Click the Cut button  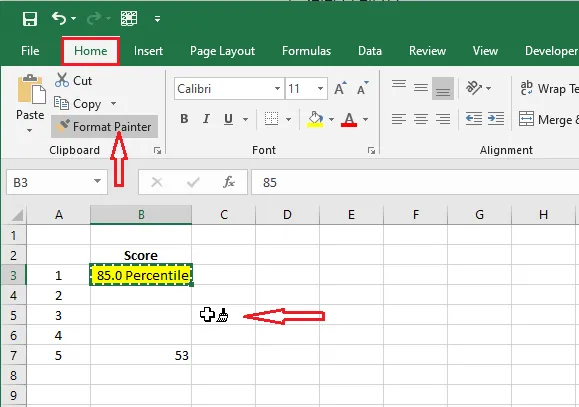coord(73,81)
